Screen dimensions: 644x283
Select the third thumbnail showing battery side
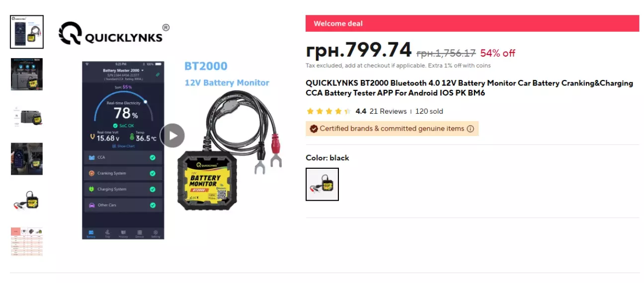click(x=27, y=117)
